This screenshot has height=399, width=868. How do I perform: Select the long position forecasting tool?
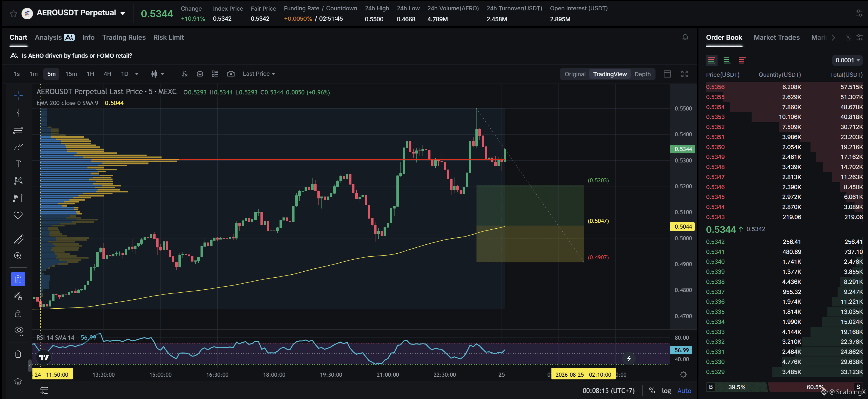tap(18, 198)
